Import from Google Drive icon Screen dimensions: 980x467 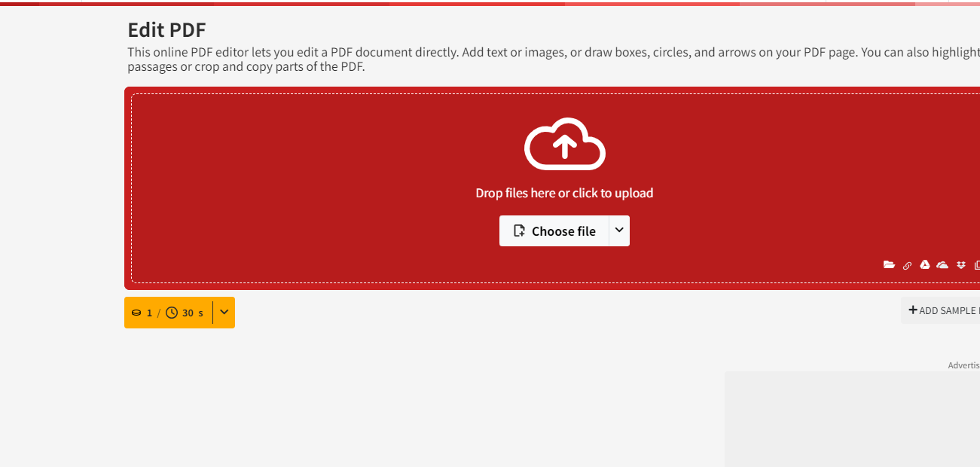tap(924, 265)
